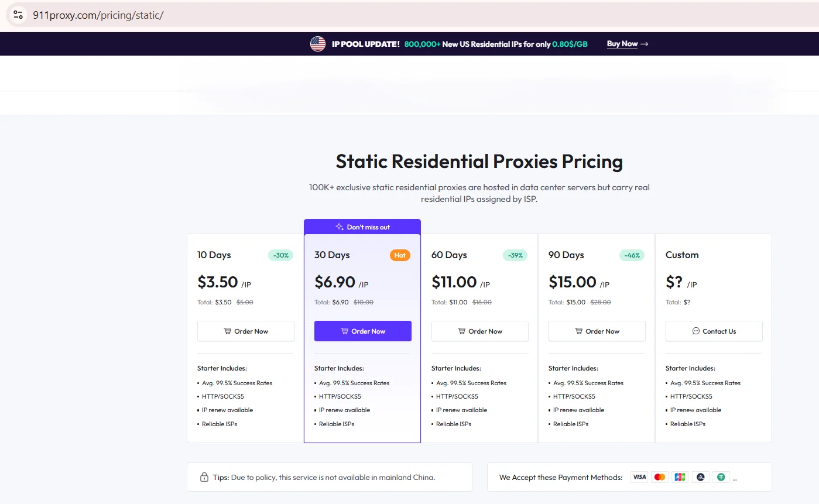Order the 60 Days plan
The image size is (819, 504).
coord(480,331)
